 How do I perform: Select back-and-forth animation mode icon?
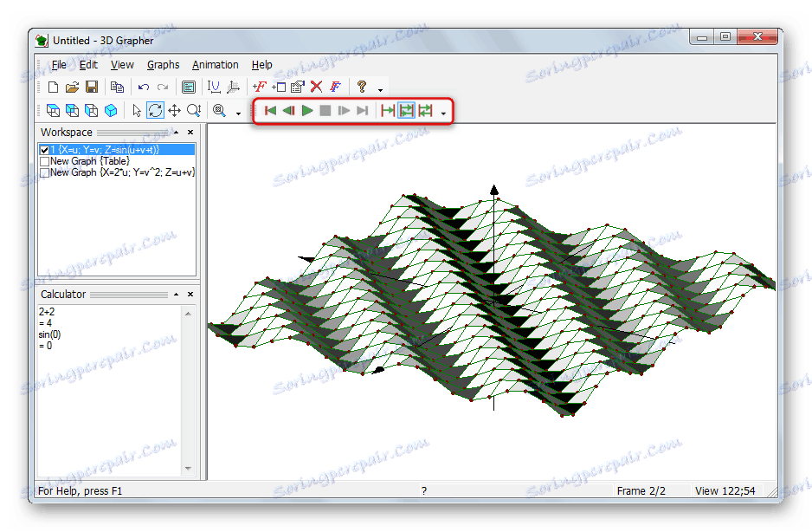[425, 110]
